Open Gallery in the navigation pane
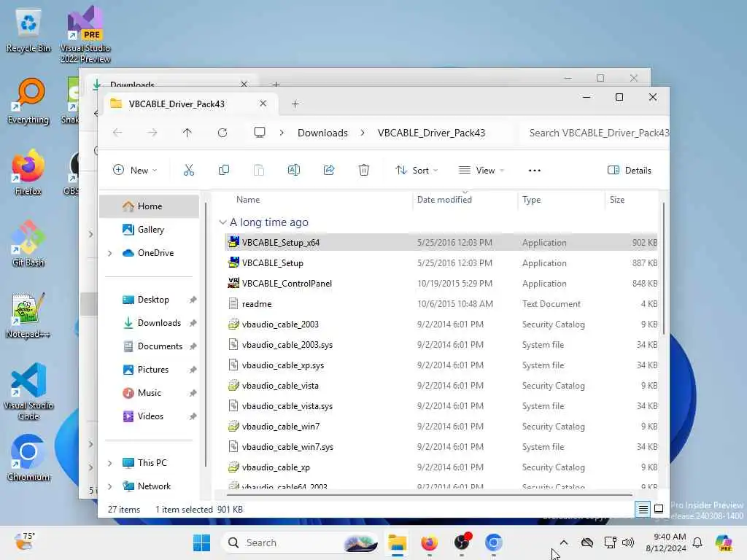 click(149, 230)
